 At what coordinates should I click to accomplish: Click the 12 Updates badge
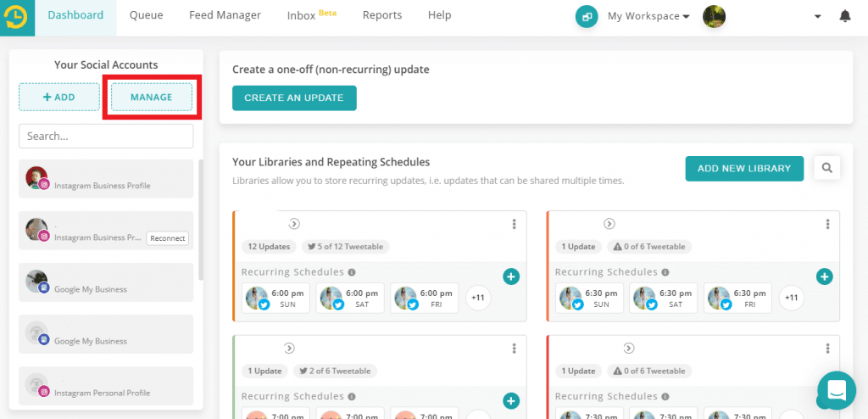pyautogui.click(x=269, y=247)
